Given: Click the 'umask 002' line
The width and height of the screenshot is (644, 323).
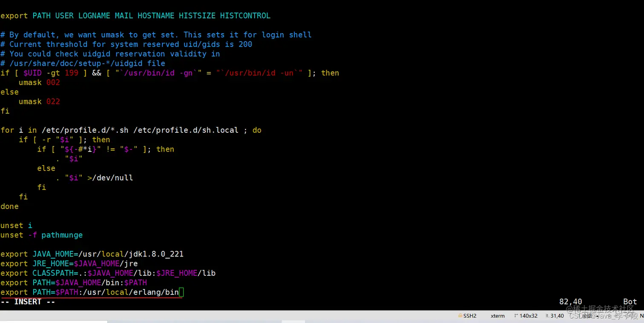Looking at the screenshot, I should (39, 83).
